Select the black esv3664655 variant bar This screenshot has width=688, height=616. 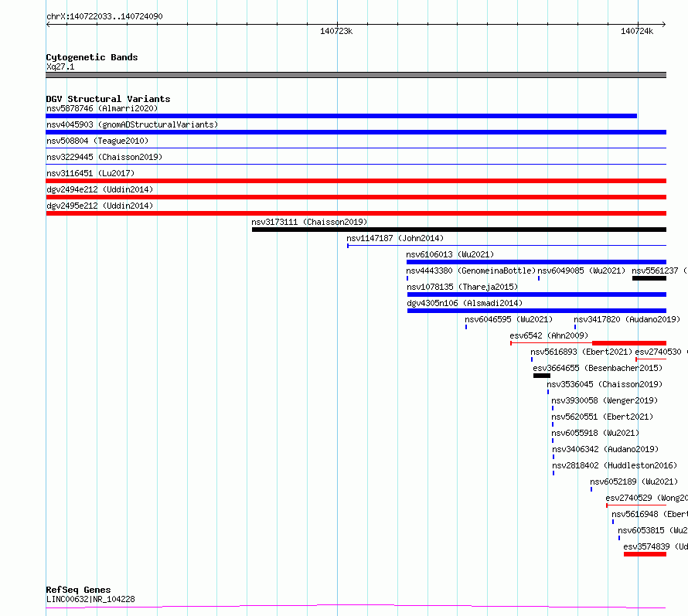coord(542,376)
